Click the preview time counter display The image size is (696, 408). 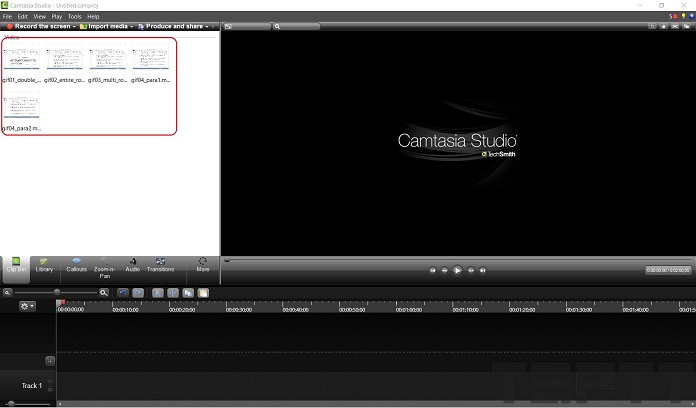pyautogui.click(x=668, y=270)
